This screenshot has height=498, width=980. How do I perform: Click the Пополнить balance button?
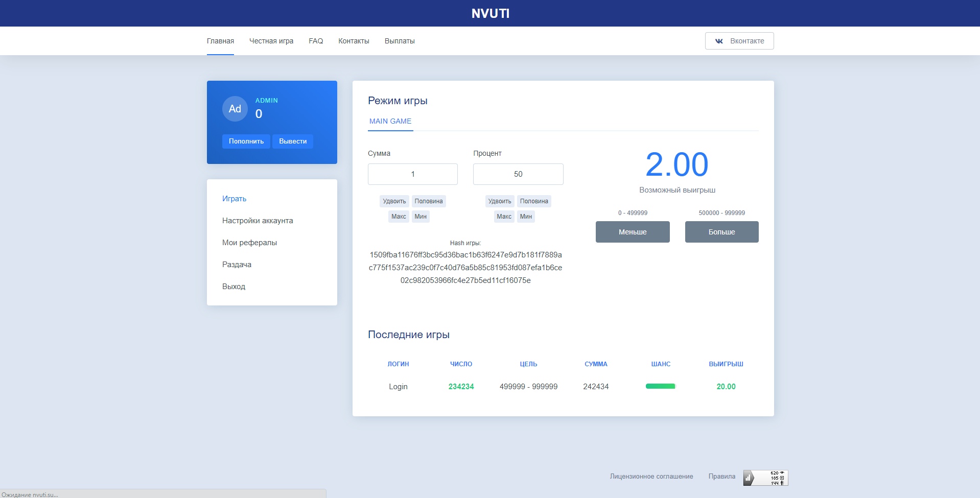[x=246, y=141]
